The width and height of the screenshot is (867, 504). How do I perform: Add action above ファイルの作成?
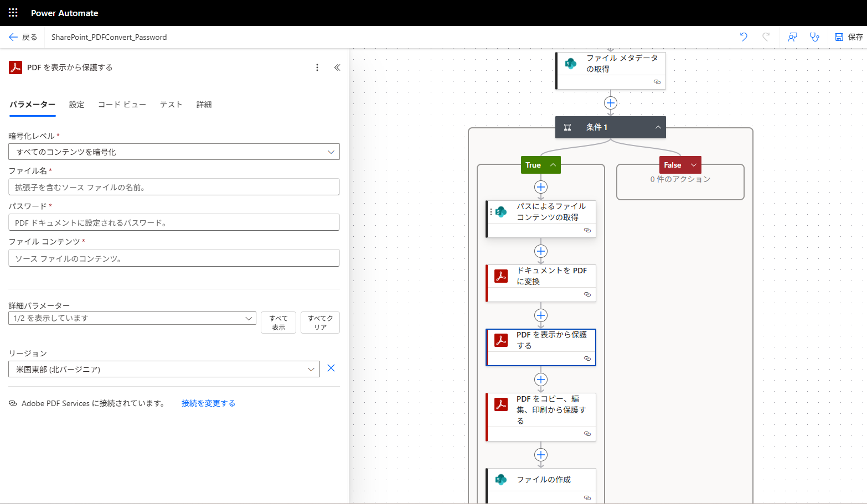tap(541, 455)
